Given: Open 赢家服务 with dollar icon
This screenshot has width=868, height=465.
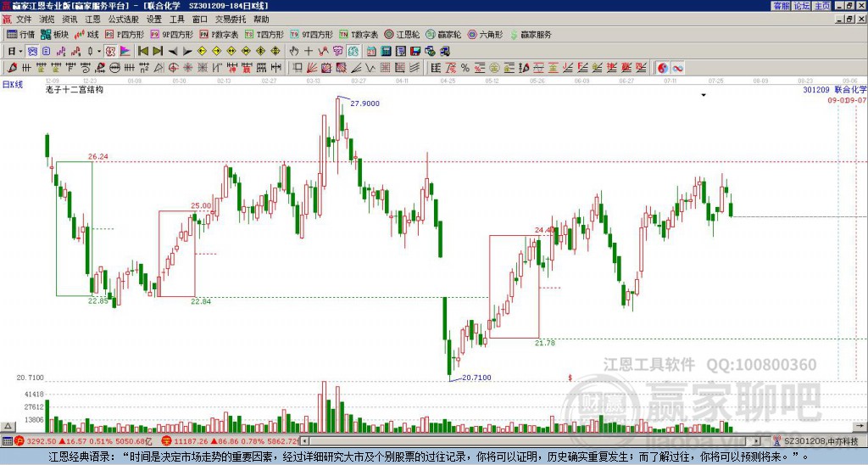Looking at the screenshot, I should pos(531,34).
